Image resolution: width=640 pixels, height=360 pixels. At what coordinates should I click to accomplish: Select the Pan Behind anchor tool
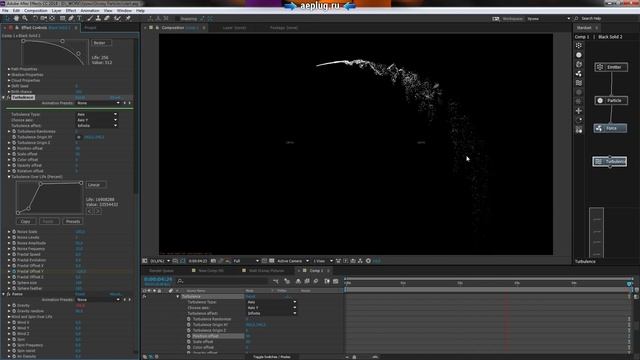point(52,18)
